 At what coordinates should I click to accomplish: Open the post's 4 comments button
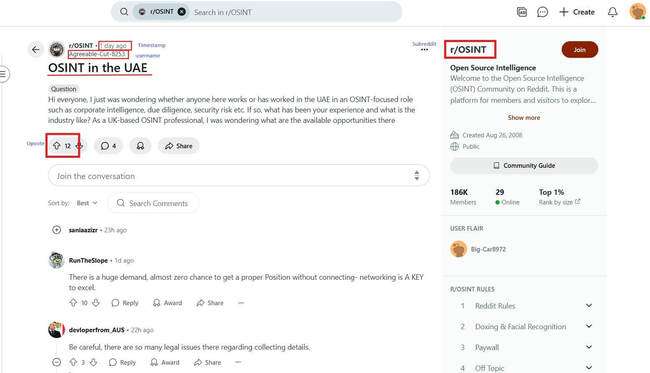coord(108,146)
